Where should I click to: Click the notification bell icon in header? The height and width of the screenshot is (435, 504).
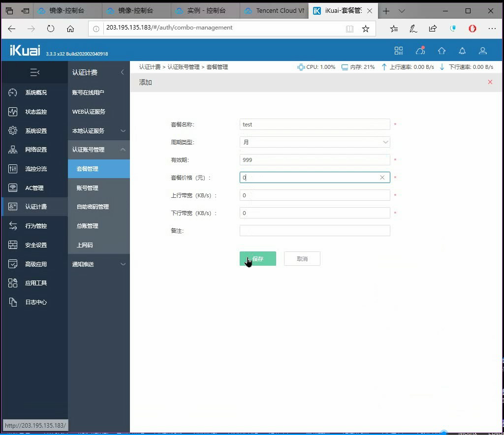pyautogui.click(x=462, y=51)
